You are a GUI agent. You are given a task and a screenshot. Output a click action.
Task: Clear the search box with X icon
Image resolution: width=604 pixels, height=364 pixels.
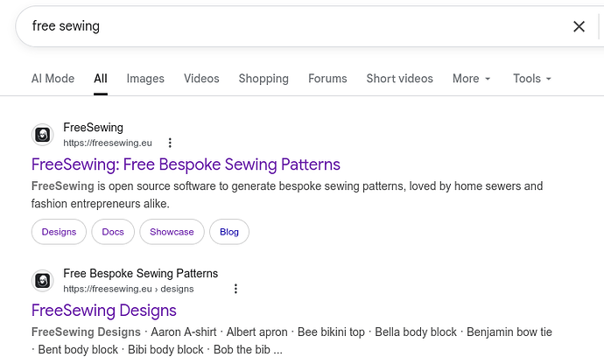(579, 26)
